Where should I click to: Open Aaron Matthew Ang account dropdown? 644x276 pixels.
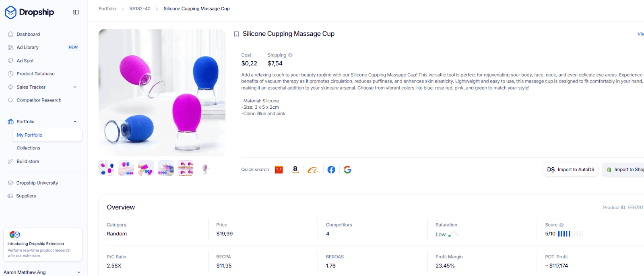[x=79, y=272]
